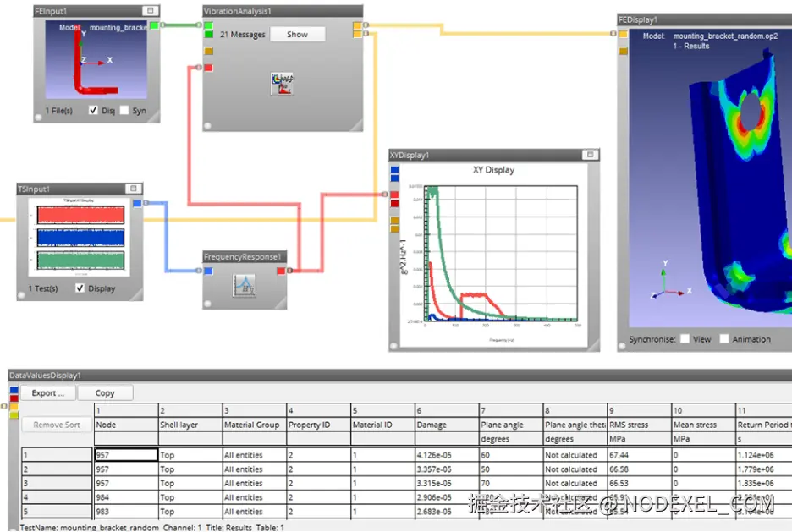792x532 pixels.
Task: Enable Synchronise Animation checkbox
Action: coord(723,338)
